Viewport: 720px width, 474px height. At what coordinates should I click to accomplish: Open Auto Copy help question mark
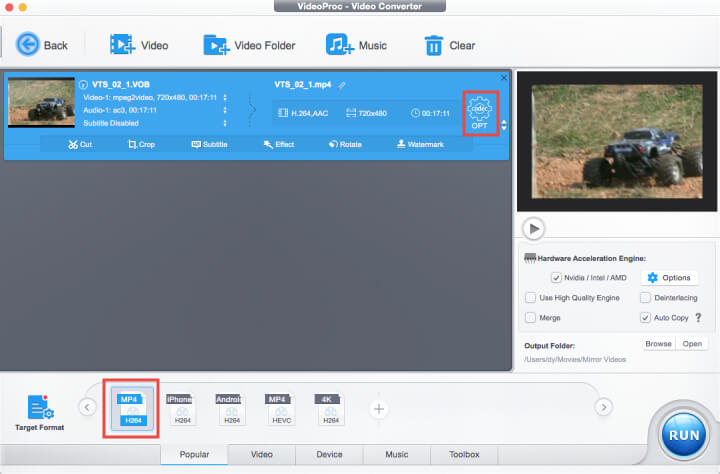pos(698,317)
